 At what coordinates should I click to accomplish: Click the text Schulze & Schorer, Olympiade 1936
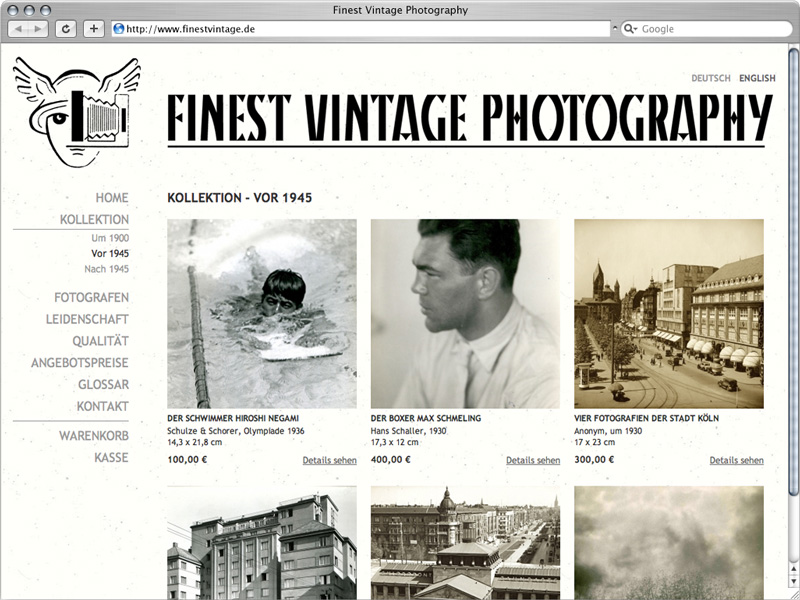(x=236, y=431)
